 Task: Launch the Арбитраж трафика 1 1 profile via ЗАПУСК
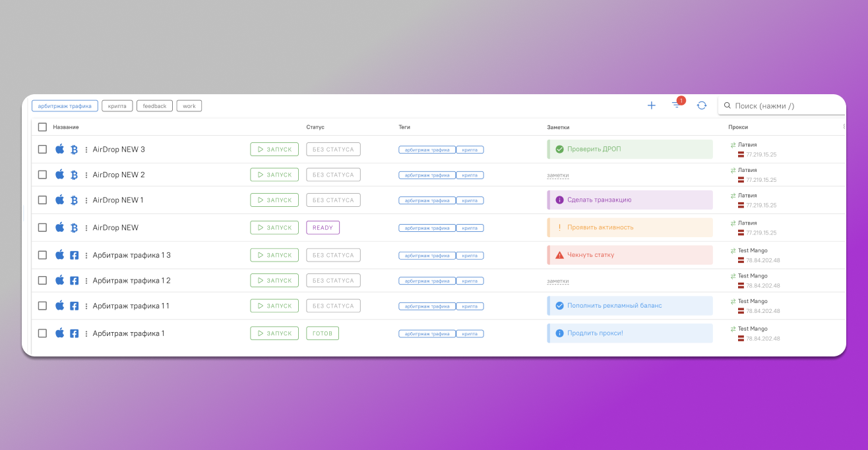pos(274,306)
